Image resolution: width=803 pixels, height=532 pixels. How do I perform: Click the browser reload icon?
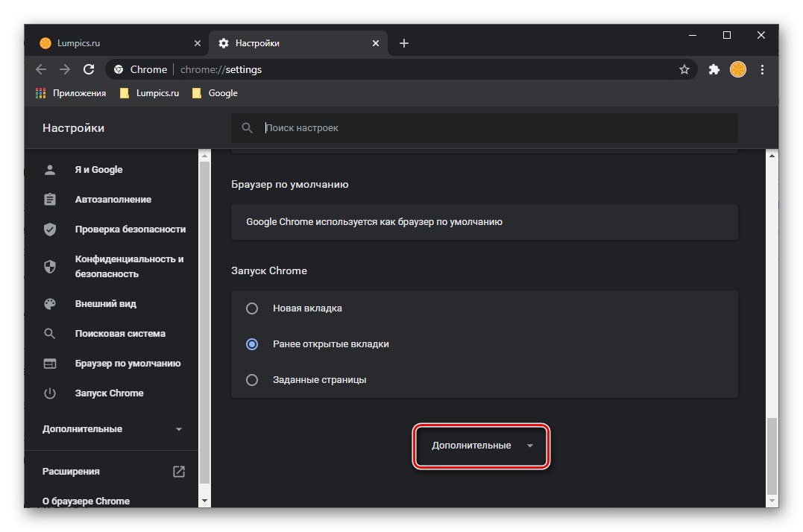point(89,69)
